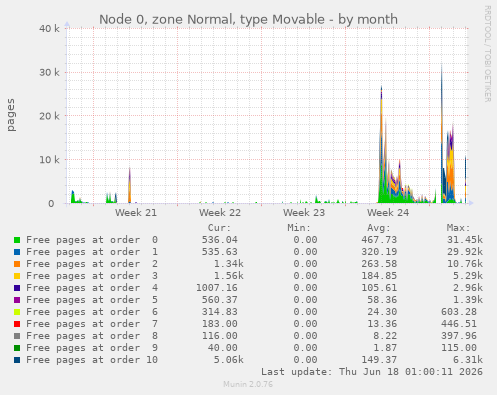Click the '30 k' y-axis tick label
497x395 pixels.
tap(49, 72)
